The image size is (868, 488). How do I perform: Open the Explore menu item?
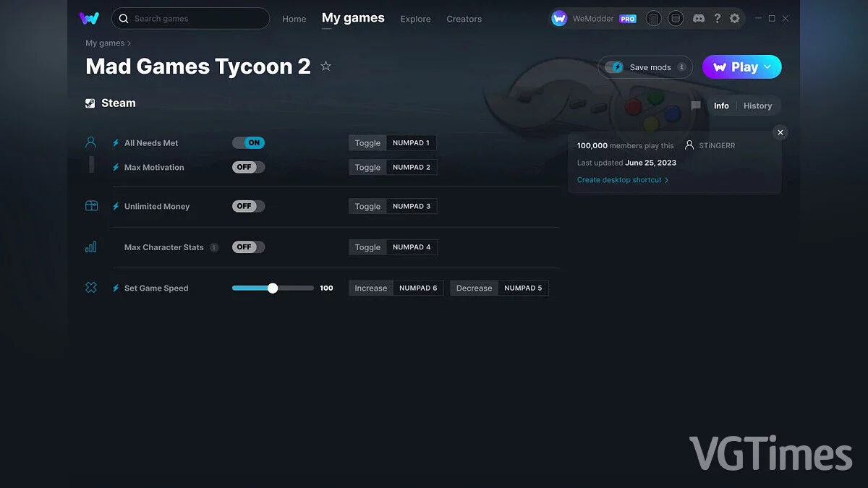coord(415,19)
